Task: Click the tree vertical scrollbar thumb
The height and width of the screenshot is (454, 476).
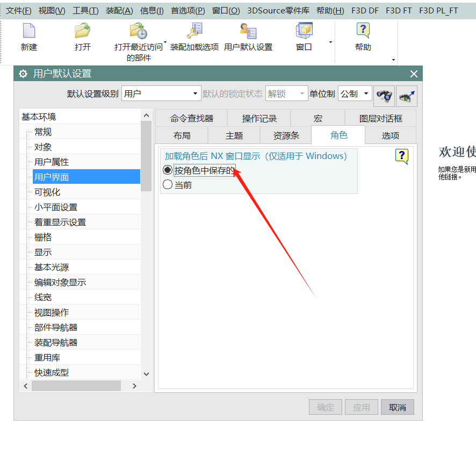Action: coord(146,156)
